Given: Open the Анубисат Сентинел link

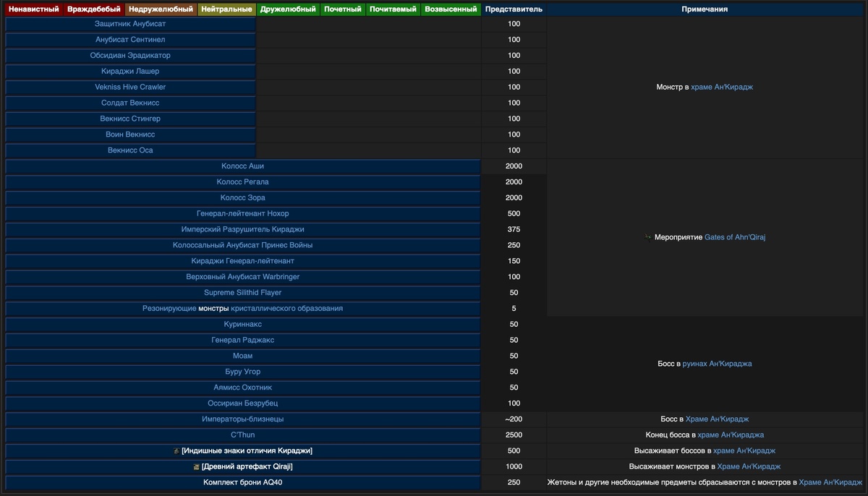Looking at the screenshot, I should pos(130,40).
